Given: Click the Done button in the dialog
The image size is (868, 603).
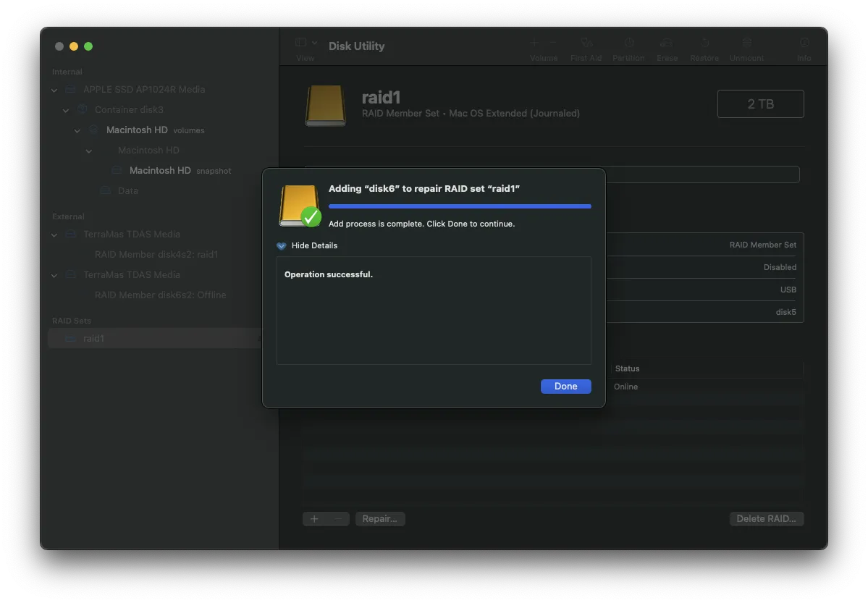Looking at the screenshot, I should (565, 386).
